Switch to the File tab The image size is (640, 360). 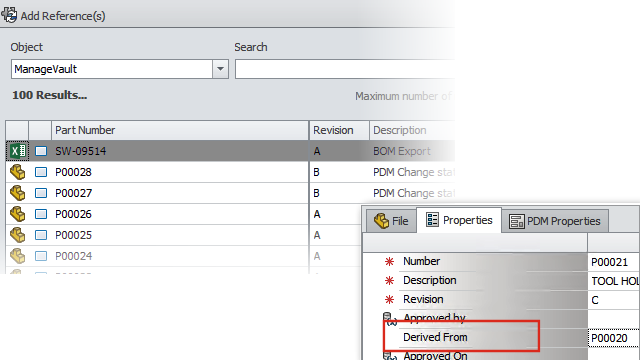(391, 221)
